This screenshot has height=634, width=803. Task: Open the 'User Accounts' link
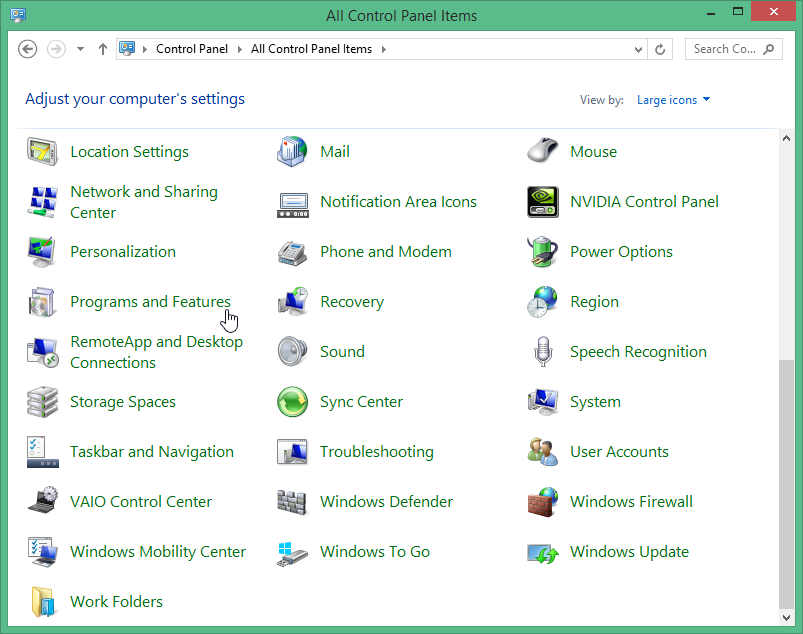tap(619, 452)
